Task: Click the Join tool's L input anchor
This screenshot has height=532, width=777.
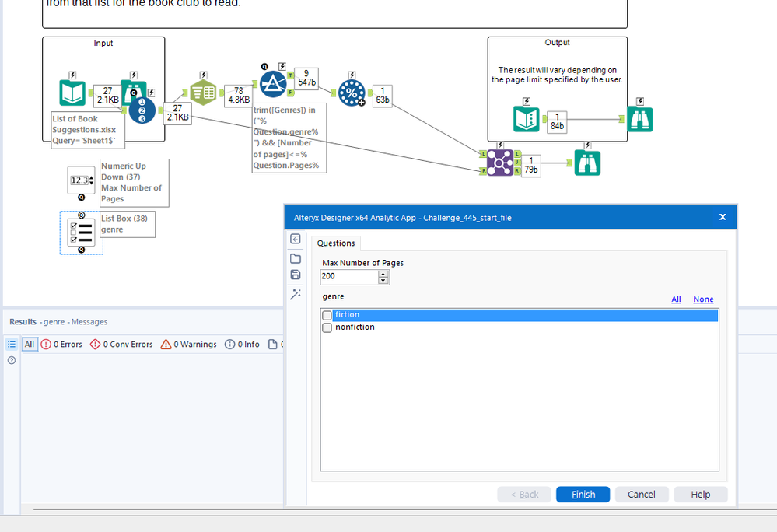Action: (x=484, y=154)
